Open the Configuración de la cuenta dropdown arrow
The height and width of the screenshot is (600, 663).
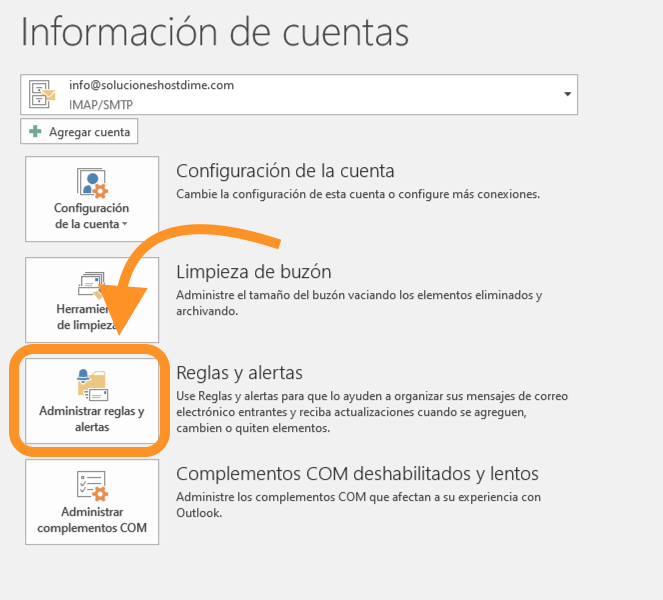[125, 225]
